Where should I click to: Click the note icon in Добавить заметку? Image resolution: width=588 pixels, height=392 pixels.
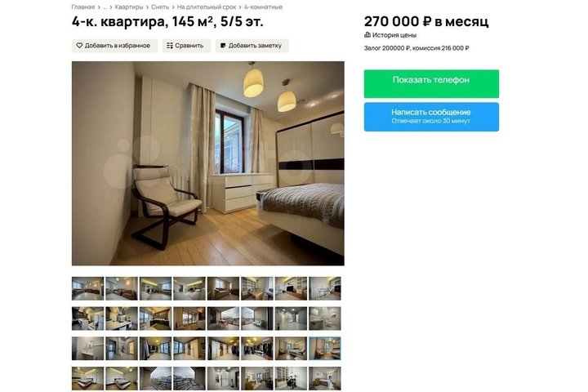(223, 46)
